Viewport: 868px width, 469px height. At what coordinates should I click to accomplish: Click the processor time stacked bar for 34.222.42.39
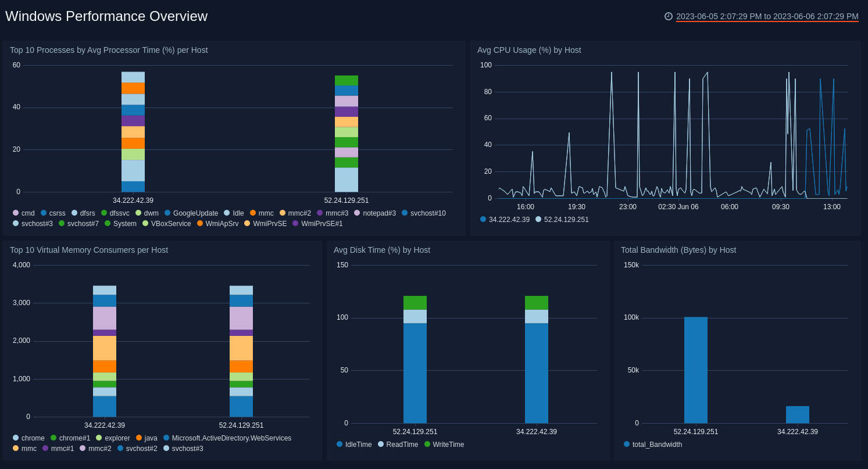(133, 132)
